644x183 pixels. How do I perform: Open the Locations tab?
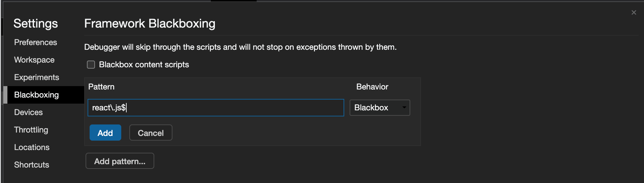32,147
